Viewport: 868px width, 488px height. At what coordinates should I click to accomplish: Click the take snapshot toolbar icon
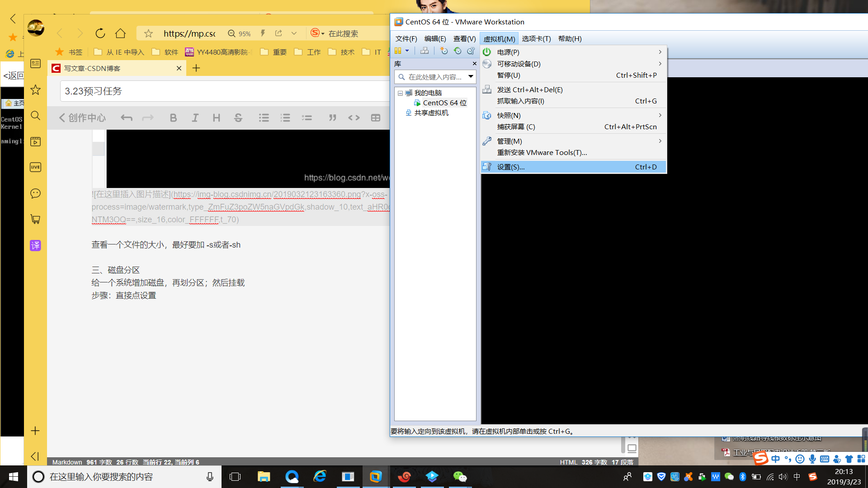(444, 51)
